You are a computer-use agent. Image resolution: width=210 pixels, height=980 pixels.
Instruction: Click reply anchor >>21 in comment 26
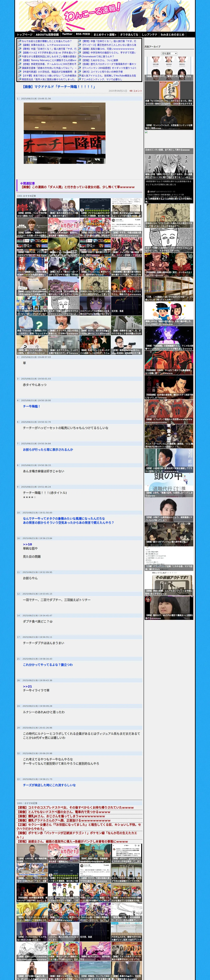(x=27, y=687)
